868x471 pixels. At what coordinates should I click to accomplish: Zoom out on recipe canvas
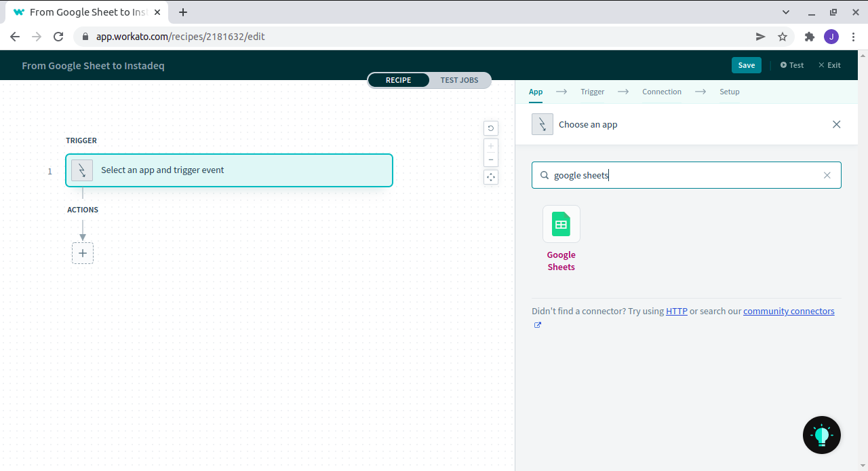coord(491,159)
